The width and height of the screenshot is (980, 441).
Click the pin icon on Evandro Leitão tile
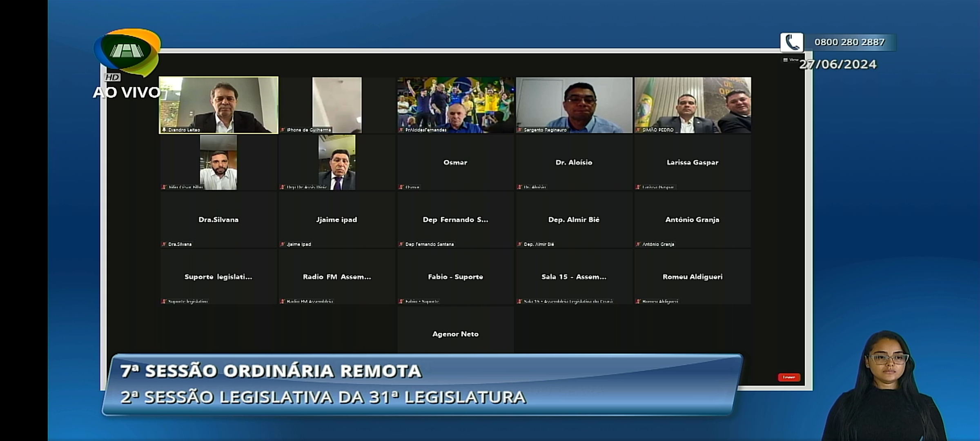pyautogui.click(x=164, y=130)
